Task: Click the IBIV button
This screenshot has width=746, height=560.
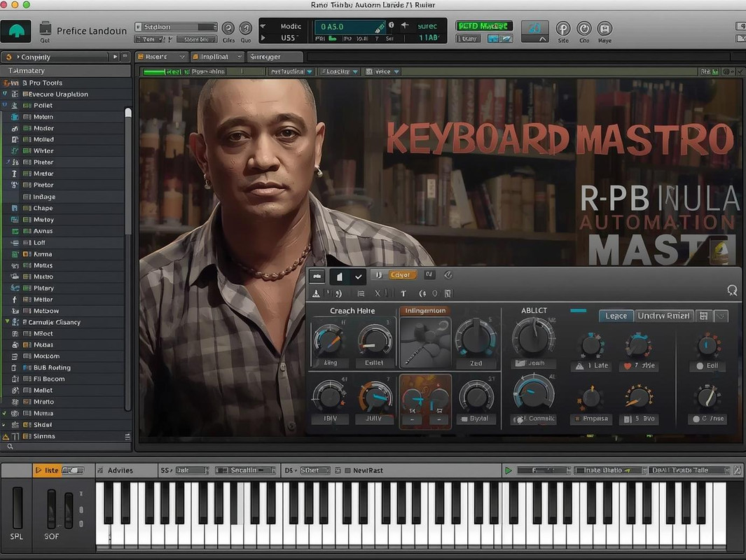Action: (330, 419)
